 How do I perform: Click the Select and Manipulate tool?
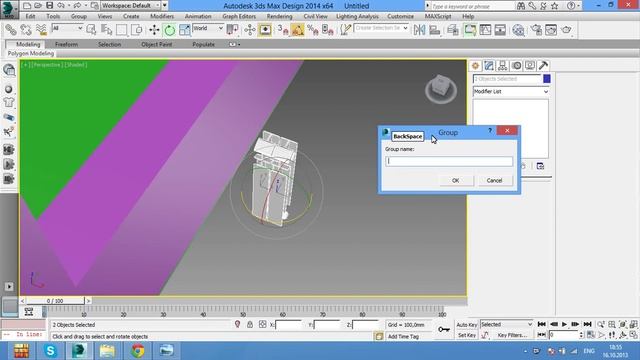pos(250,30)
